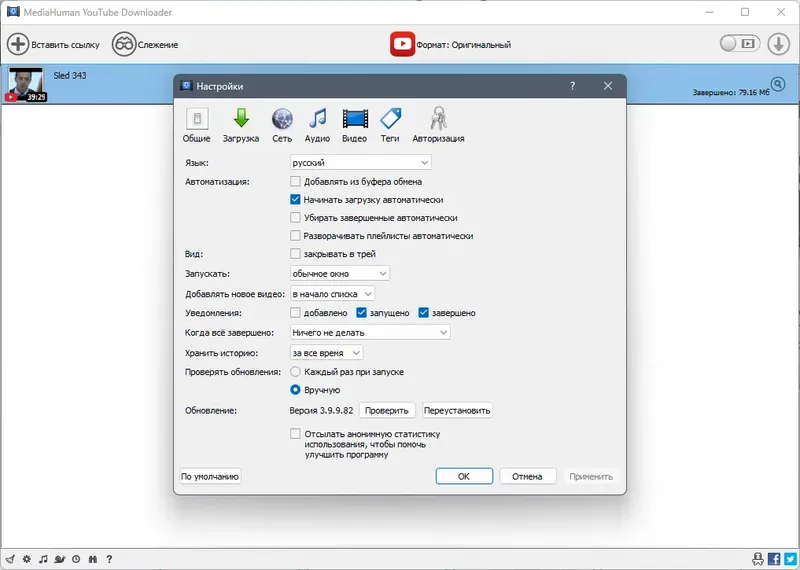Viewport: 800px width, 570px height.
Task: Open the Запускать dropdown 'обычное окно'
Action: pyautogui.click(x=339, y=274)
